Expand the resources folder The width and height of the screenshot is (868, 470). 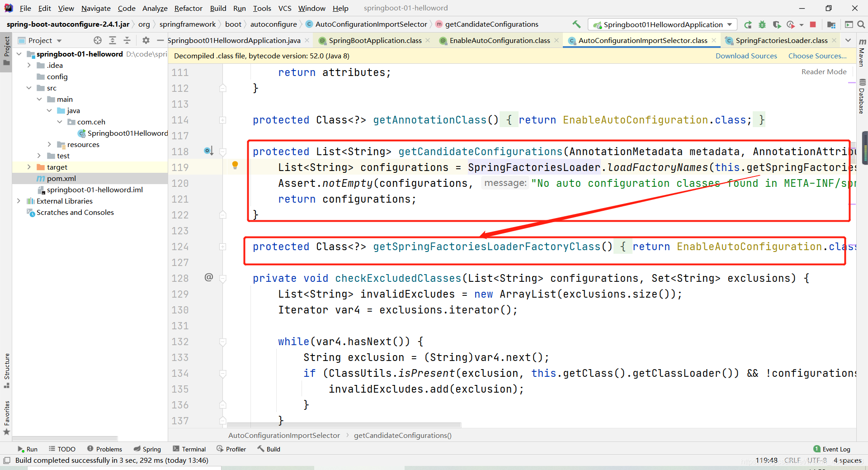pos(49,144)
